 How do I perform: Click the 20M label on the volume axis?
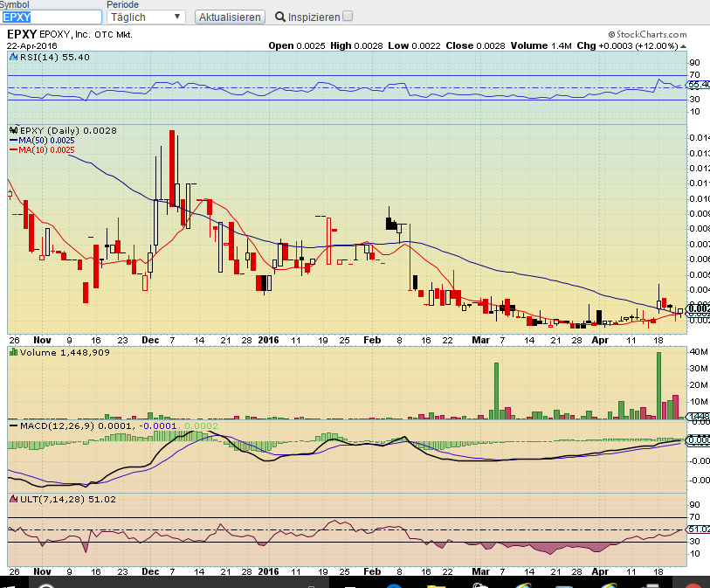pos(699,385)
